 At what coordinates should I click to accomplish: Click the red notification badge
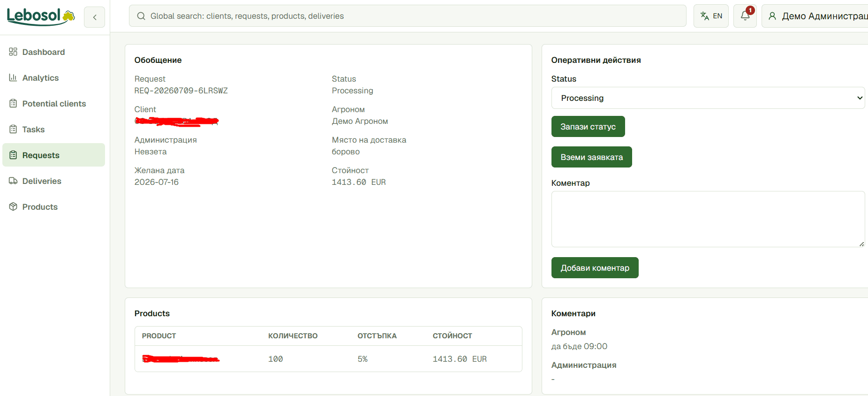point(750,10)
